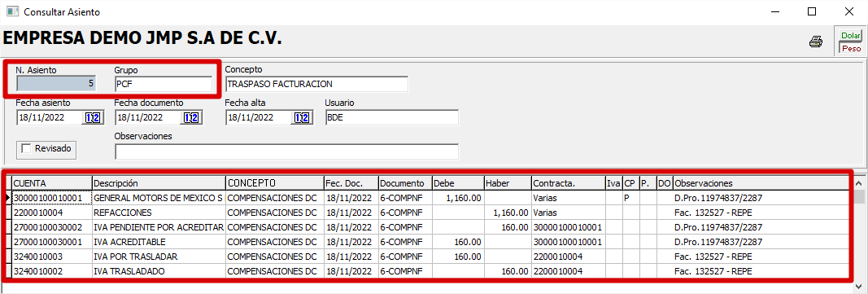Click Contracta. 2200010004 in IVA TRASLADADO row
The image size is (868, 294).
pos(568,271)
